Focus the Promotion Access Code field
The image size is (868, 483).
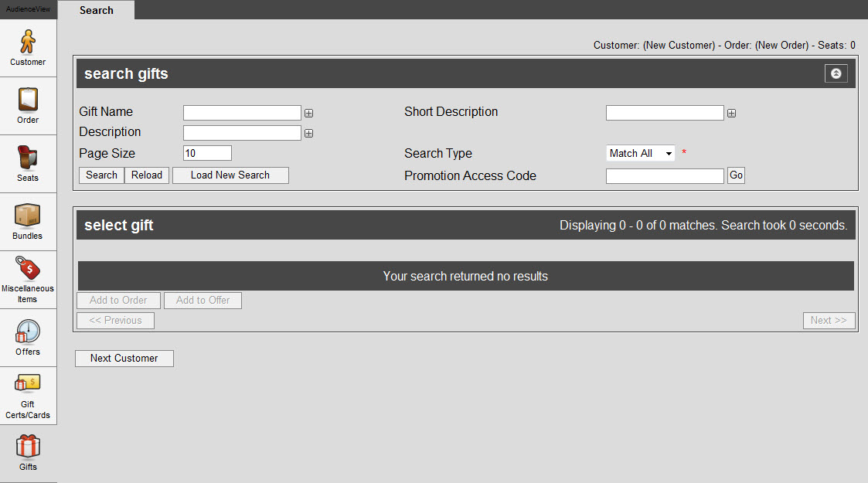(x=664, y=176)
